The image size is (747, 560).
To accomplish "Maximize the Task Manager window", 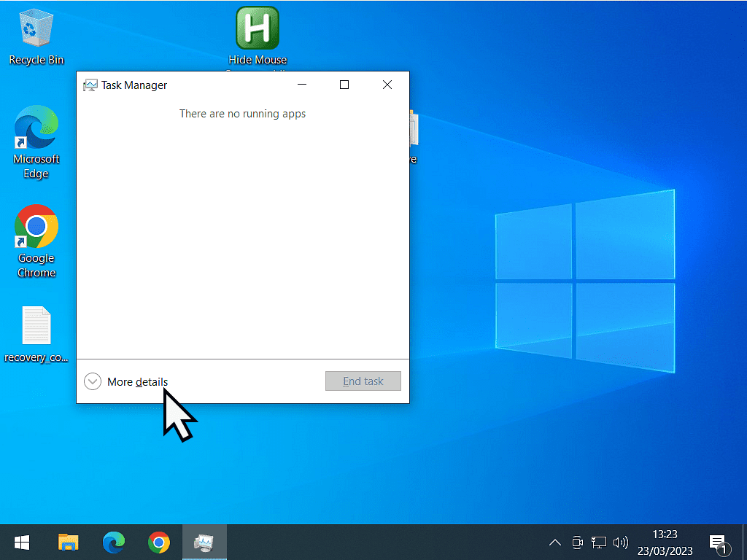I will (344, 85).
